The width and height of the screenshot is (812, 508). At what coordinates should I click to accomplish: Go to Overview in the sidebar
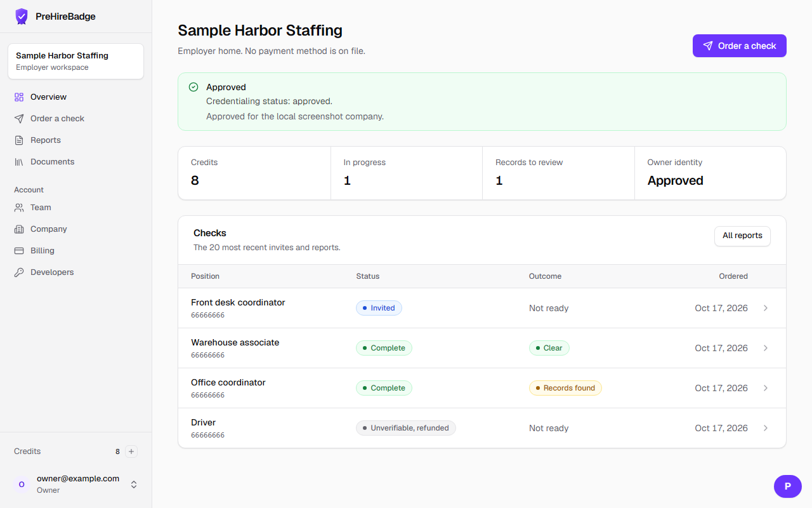(x=76, y=97)
